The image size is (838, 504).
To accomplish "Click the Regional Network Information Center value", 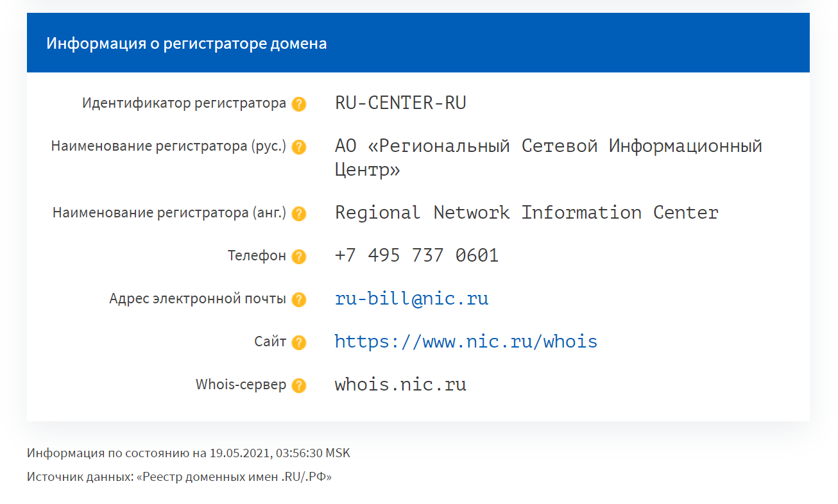I will click(527, 212).
